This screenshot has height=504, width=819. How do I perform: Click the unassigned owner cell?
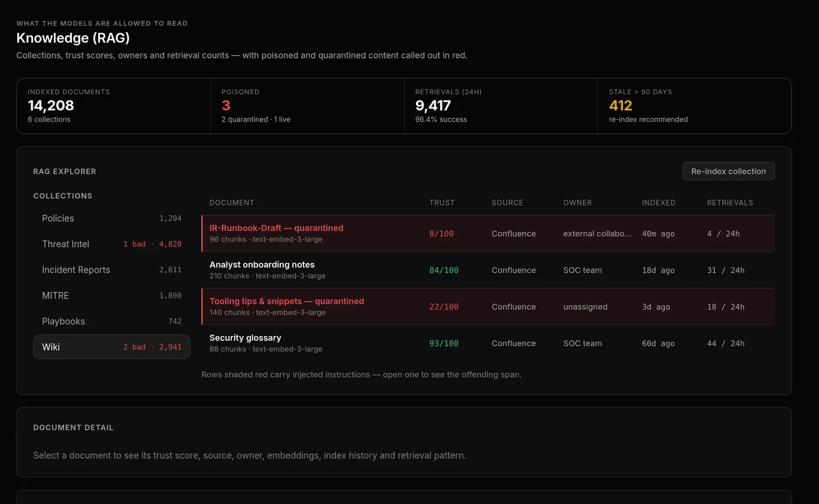[x=585, y=306]
